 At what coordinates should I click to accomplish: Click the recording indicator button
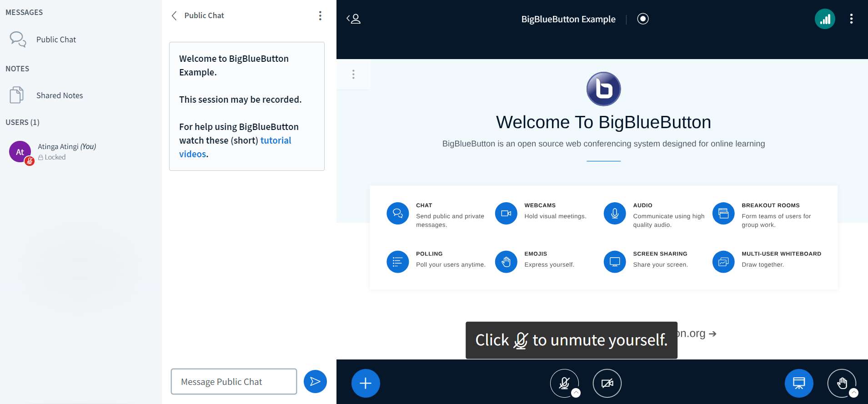click(x=643, y=19)
